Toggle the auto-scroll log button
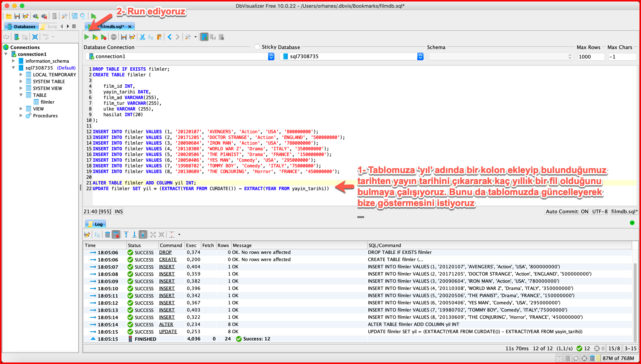 tap(143, 235)
